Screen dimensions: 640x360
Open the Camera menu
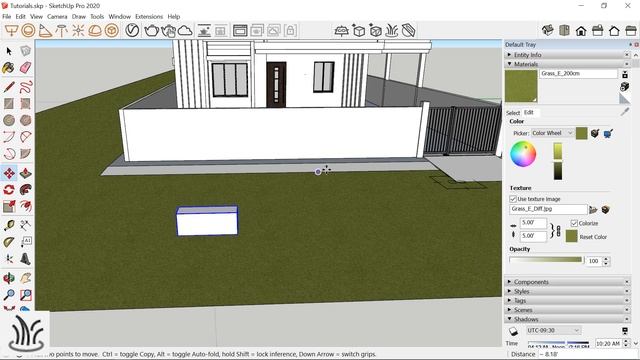pos(57,16)
